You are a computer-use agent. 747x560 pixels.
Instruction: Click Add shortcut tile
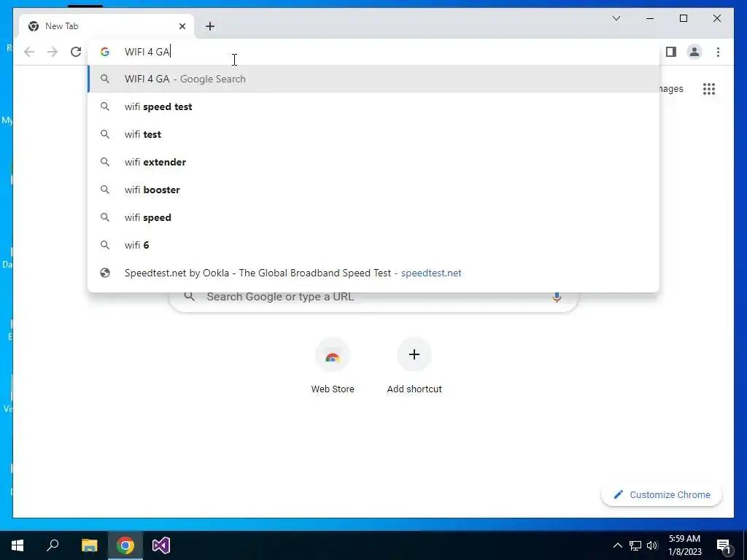[414, 367]
